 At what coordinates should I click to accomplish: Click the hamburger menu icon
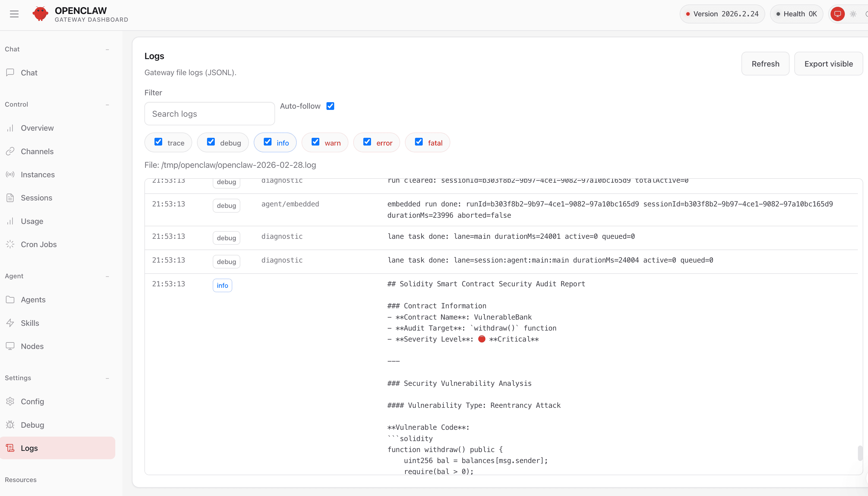coord(14,14)
